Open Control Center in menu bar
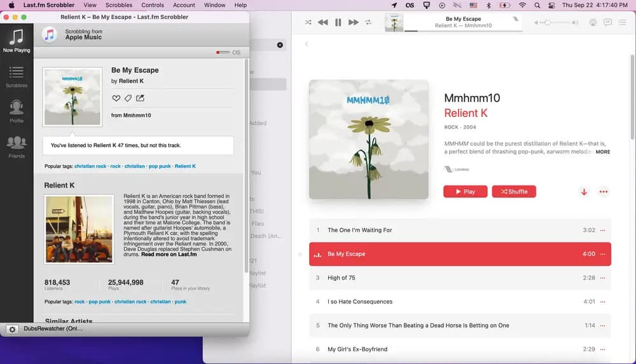636x364 pixels. [x=551, y=5]
